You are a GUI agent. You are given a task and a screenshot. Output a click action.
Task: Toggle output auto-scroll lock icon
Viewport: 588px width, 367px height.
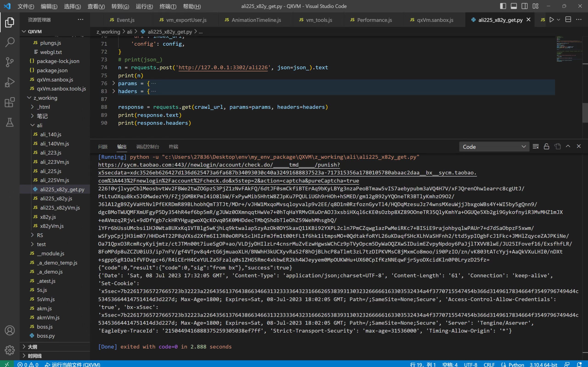point(546,146)
